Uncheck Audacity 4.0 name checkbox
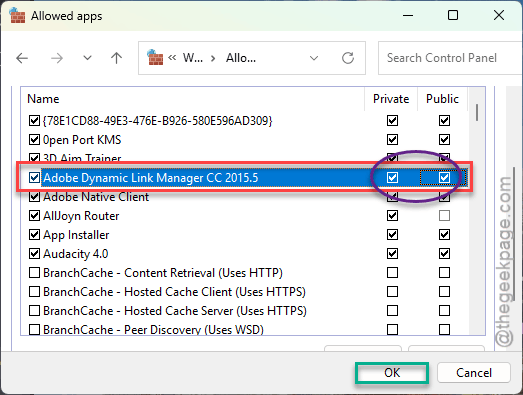This screenshot has height=395, width=523. click(34, 254)
